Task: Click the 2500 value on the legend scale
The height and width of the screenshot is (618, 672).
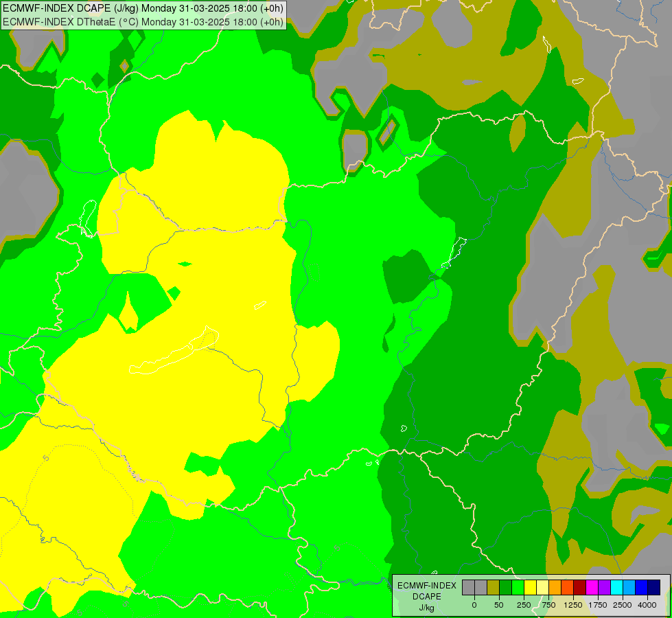Action: [623, 605]
